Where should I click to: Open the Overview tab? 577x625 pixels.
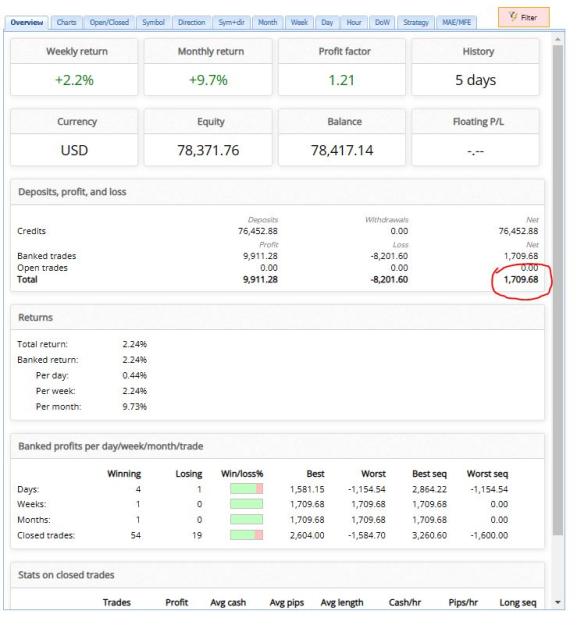[27, 22]
